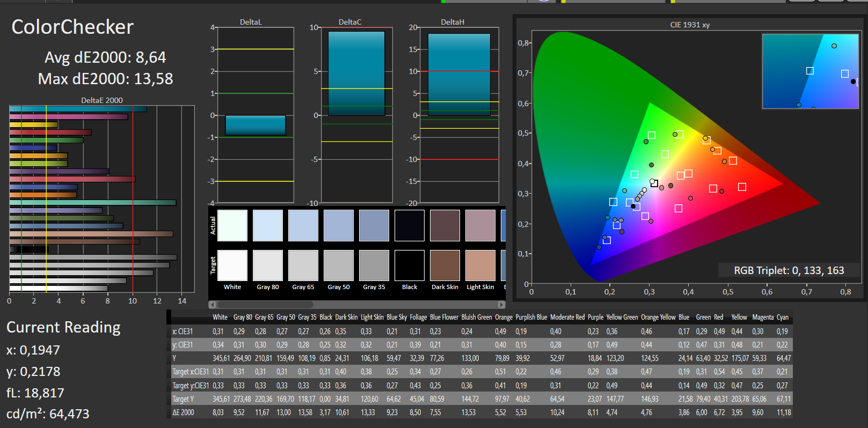The image size is (868, 428).
Task: Click the RGB Triplet readout label
Action: (x=789, y=270)
